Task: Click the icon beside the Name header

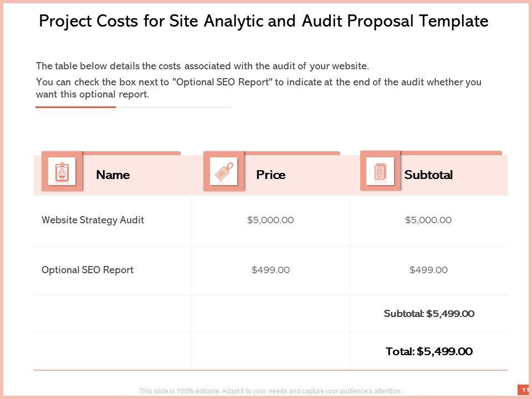Action: click(62, 171)
